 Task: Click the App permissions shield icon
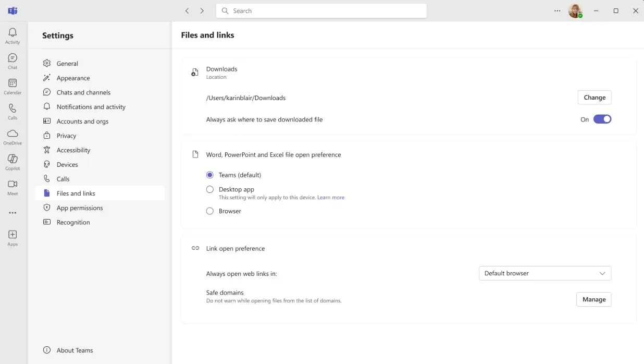47,208
